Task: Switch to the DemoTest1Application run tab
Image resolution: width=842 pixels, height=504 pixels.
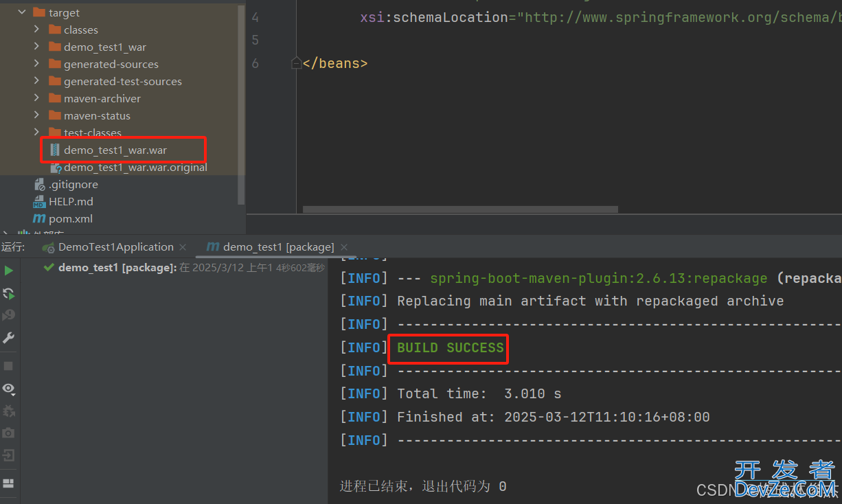Action: point(115,247)
